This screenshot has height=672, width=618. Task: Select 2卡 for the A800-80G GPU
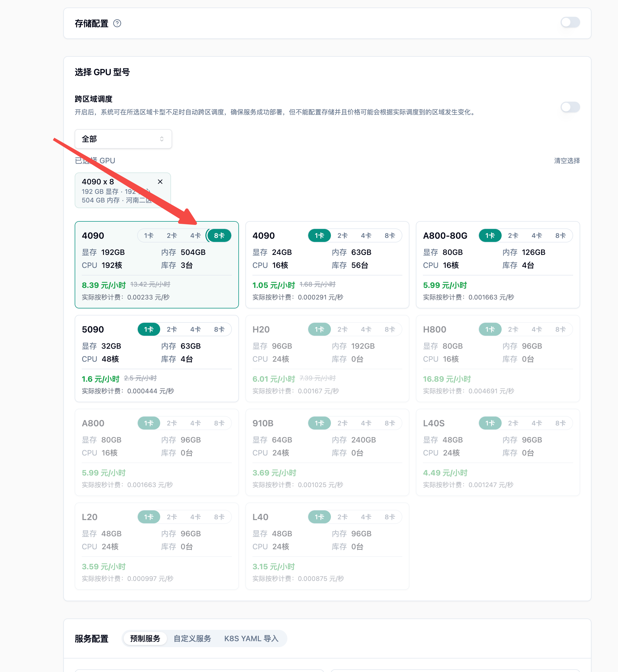513,236
